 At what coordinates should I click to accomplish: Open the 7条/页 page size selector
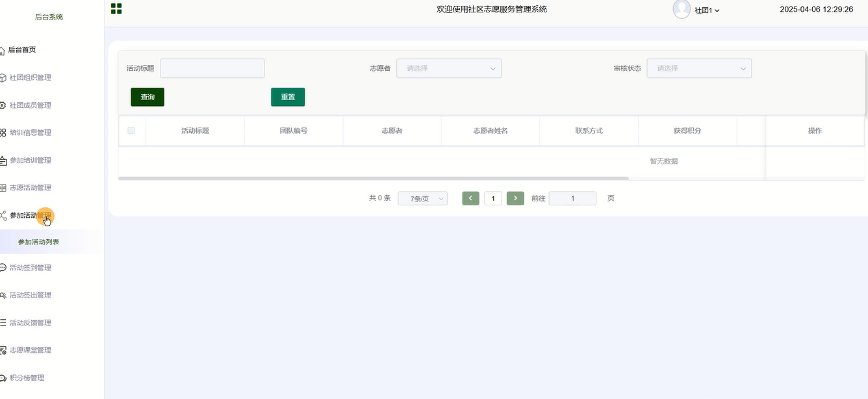pos(422,199)
